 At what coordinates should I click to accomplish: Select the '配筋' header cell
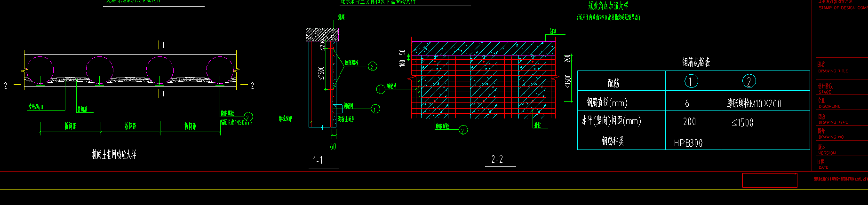[613, 83]
